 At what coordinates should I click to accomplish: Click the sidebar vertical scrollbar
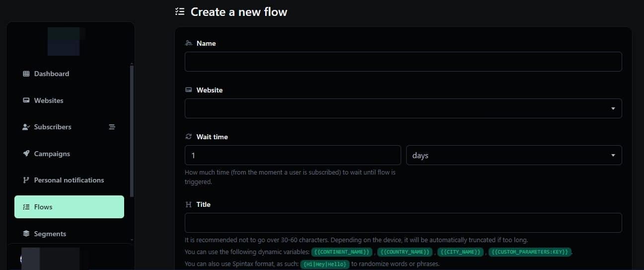(x=132, y=129)
